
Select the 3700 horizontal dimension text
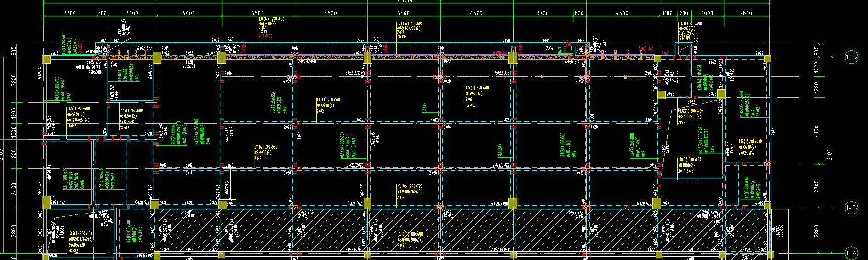[x=542, y=13]
